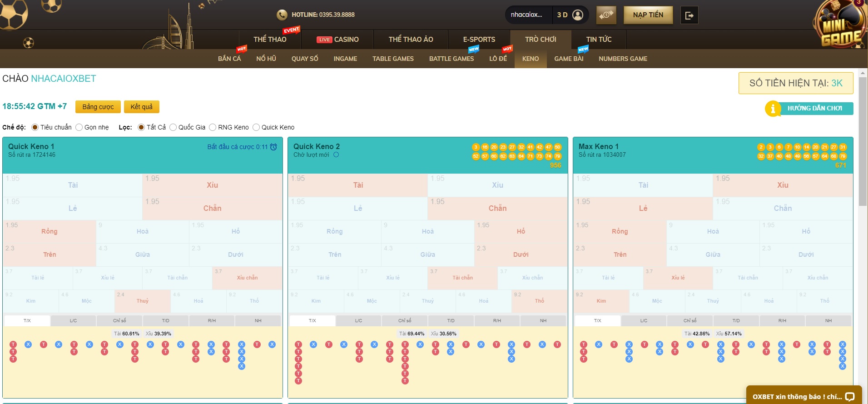868x404 pixels.
Task: Open the Mini Game badge icon
Action: pyautogui.click(x=840, y=25)
